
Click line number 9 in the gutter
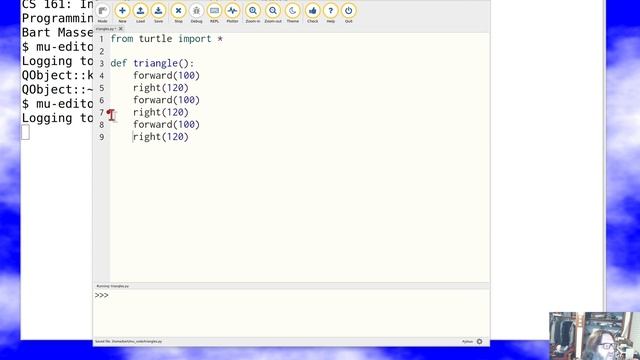click(x=102, y=137)
